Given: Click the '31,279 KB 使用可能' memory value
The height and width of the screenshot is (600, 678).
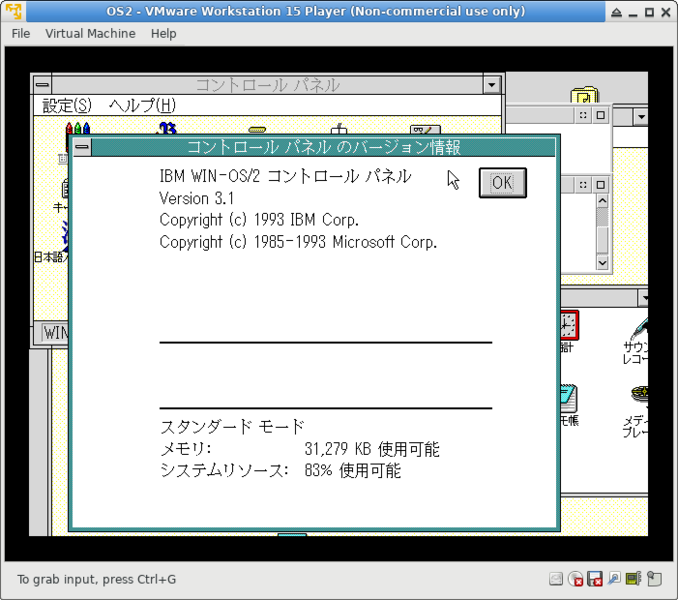Looking at the screenshot, I should tap(372, 449).
